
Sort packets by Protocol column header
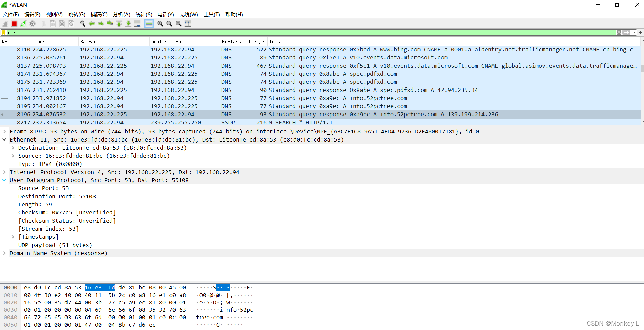tap(234, 42)
